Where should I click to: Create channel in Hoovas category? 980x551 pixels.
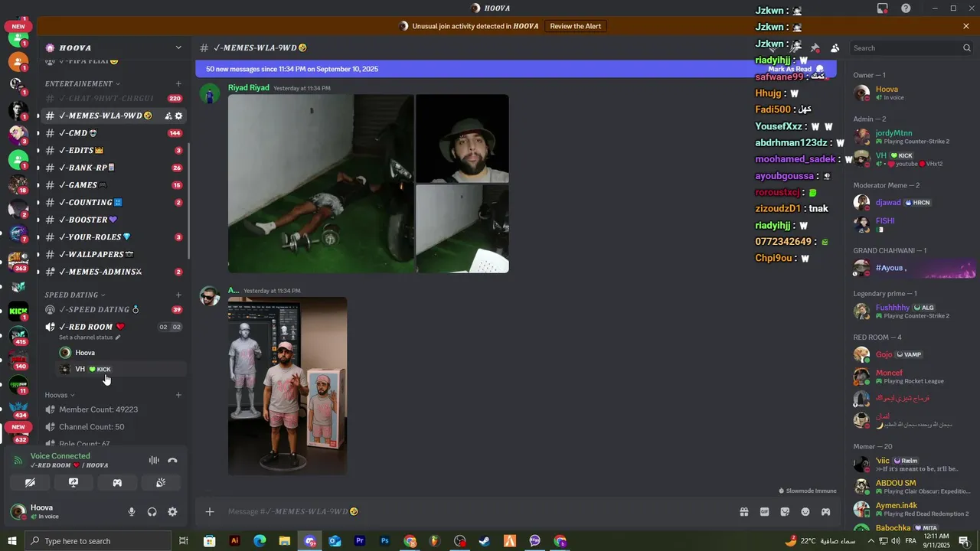pos(178,395)
